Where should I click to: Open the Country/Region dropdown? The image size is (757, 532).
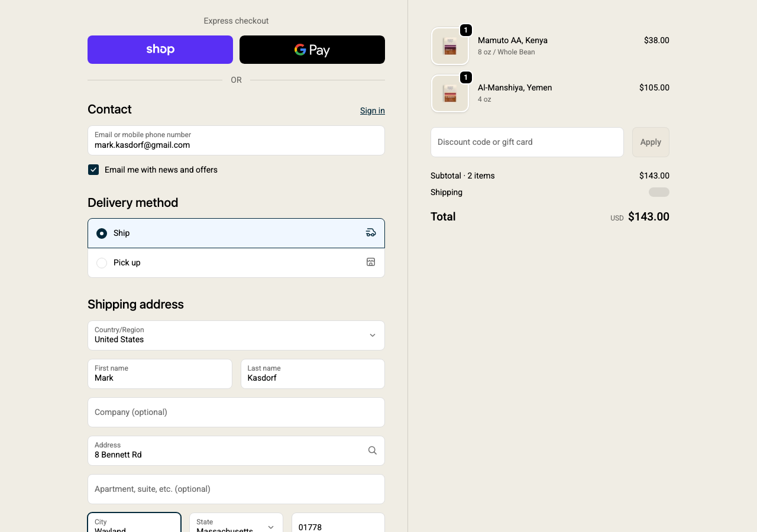point(236,335)
